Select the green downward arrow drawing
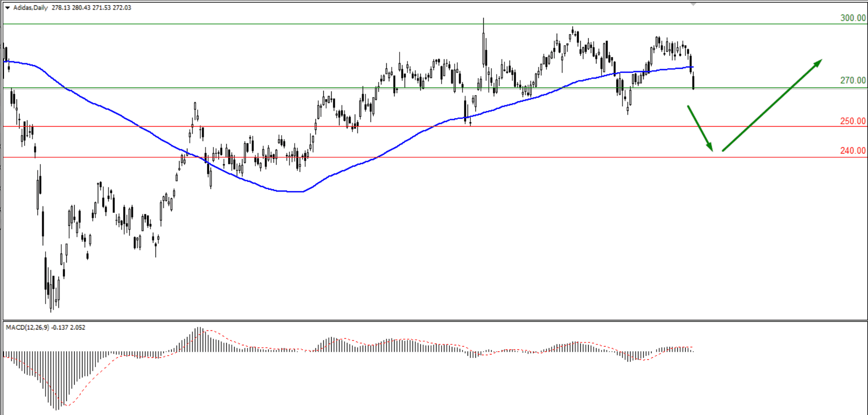This screenshot has height=415, width=868. click(x=700, y=128)
